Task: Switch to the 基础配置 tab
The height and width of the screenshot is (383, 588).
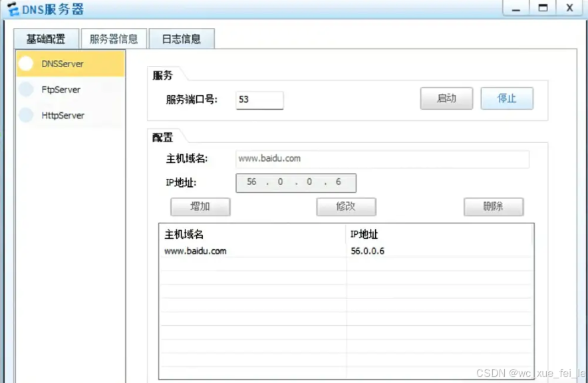Action: point(46,39)
